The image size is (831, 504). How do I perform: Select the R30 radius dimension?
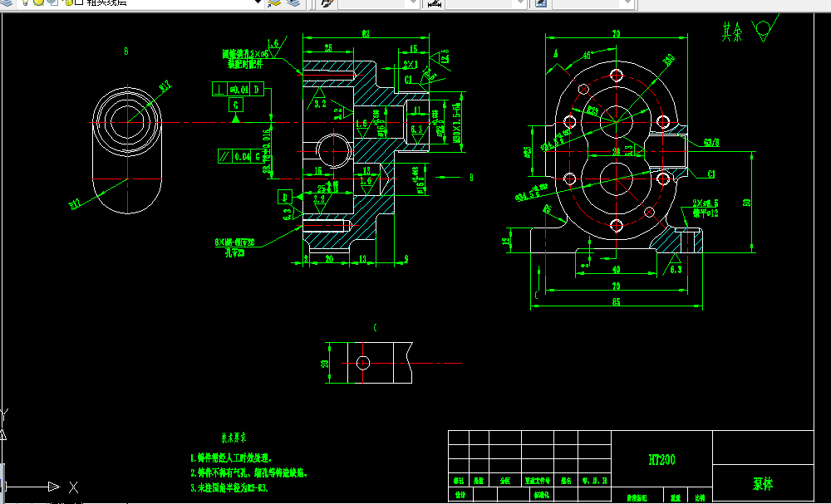[x=668, y=59]
